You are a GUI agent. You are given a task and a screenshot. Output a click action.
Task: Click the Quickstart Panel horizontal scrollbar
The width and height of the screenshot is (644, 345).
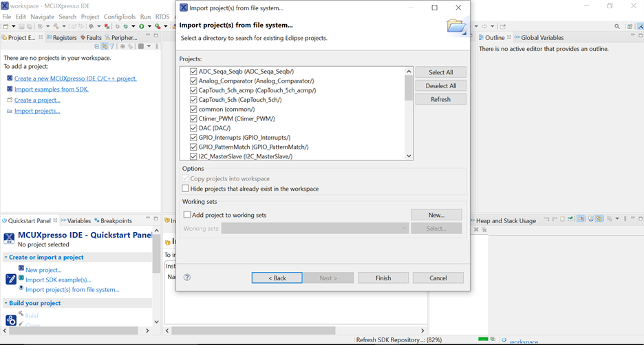(x=74, y=331)
